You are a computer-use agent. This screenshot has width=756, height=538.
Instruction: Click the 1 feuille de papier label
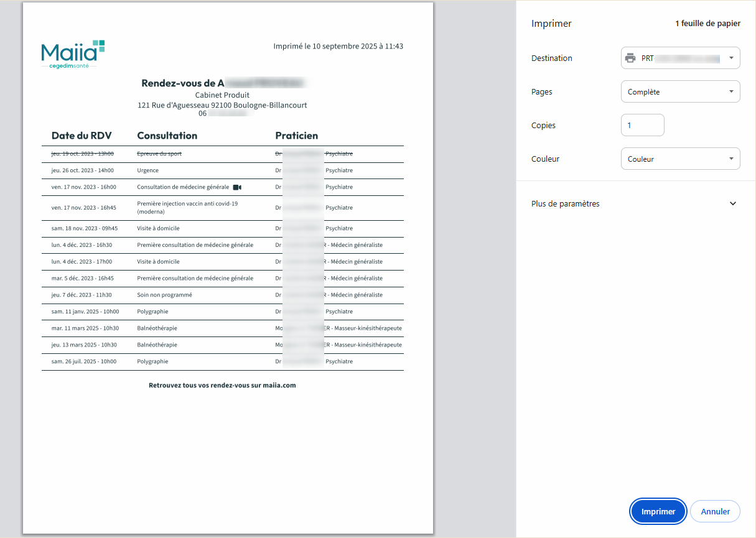pos(707,24)
